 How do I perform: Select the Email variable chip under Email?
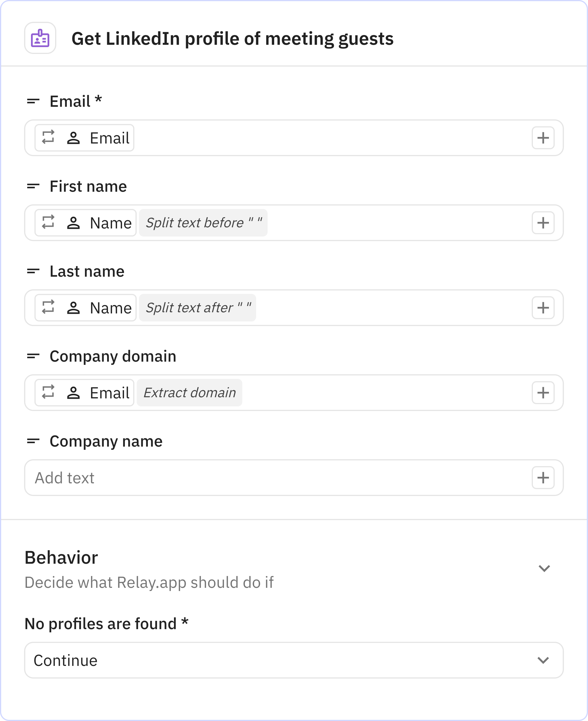(84, 138)
